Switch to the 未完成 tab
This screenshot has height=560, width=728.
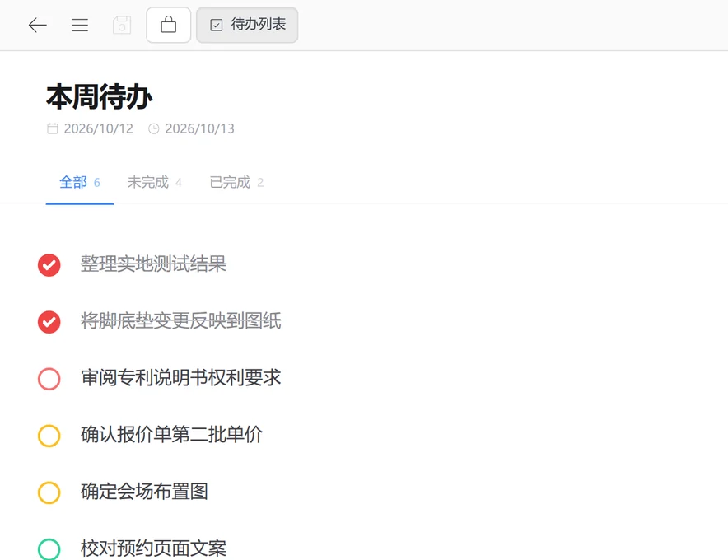point(155,183)
